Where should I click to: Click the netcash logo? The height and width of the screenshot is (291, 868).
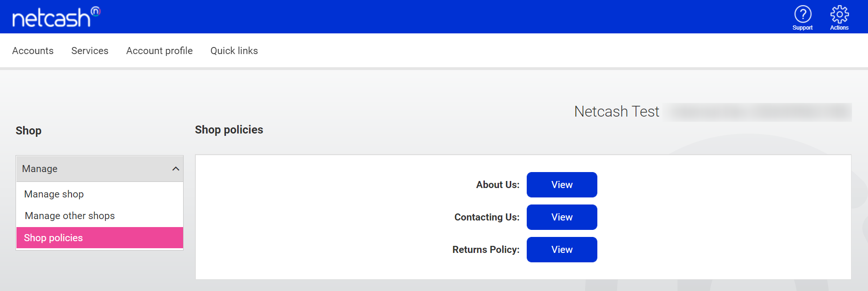coord(56,17)
